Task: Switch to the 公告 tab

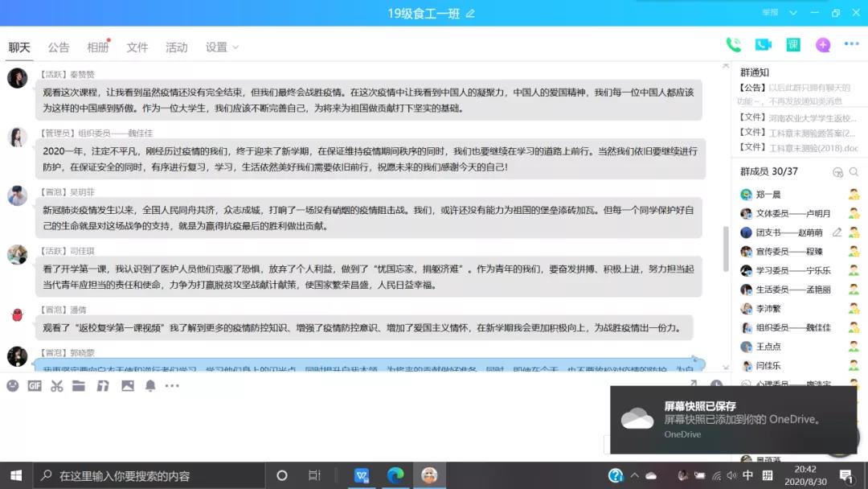Action: [x=59, y=47]
